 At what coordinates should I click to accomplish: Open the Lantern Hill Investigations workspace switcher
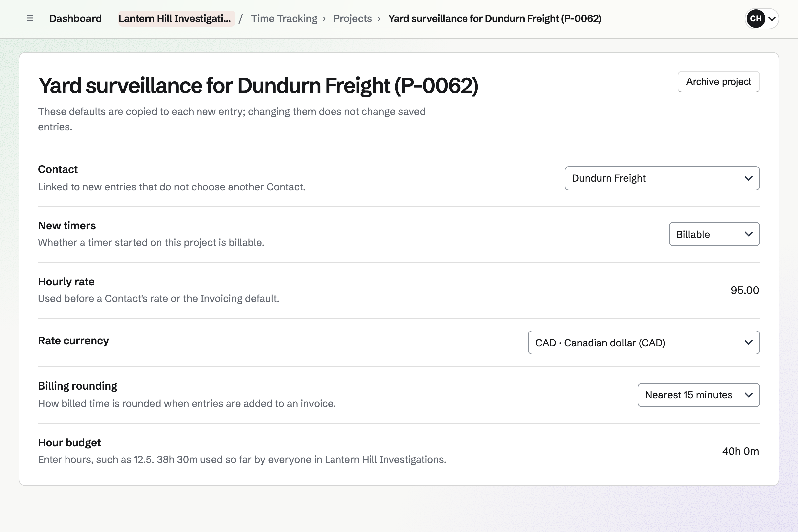point(177,18)
